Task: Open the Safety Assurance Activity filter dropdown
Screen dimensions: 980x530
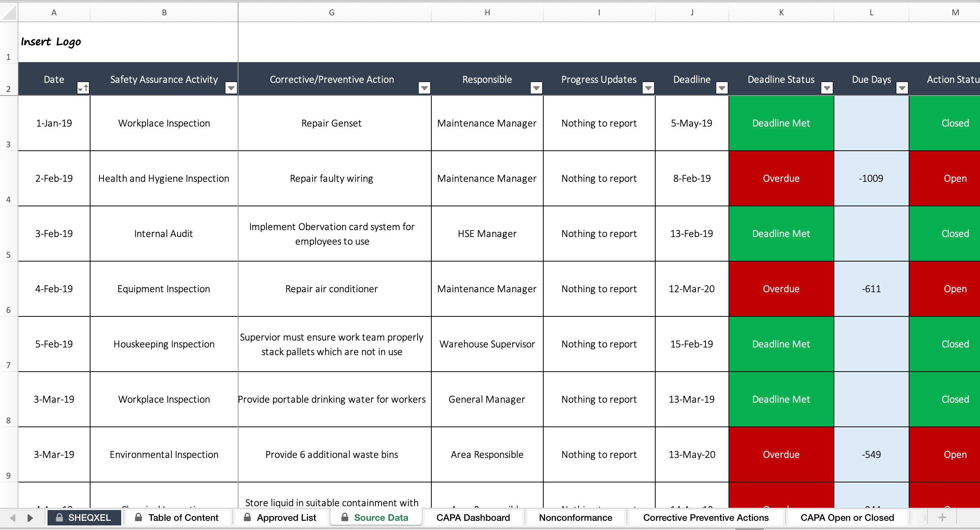Action: point(231,88)
